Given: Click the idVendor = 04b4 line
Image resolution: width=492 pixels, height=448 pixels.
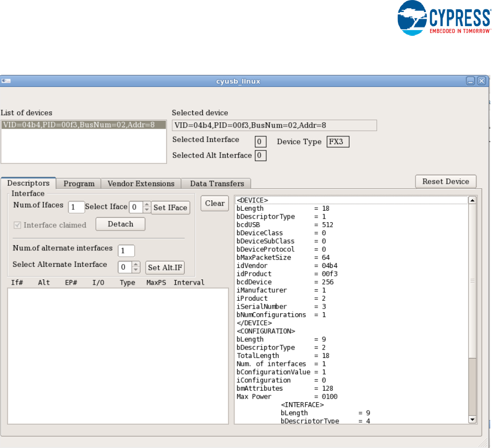Looking at the screenshot, I should (x=287, y=265).
